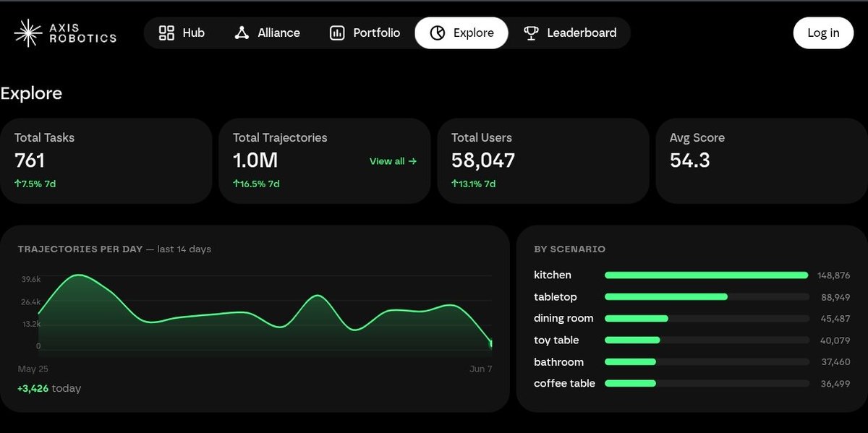Go to the Leaderboard tab
Screen dimensions: 868x433
click(570, 33)
